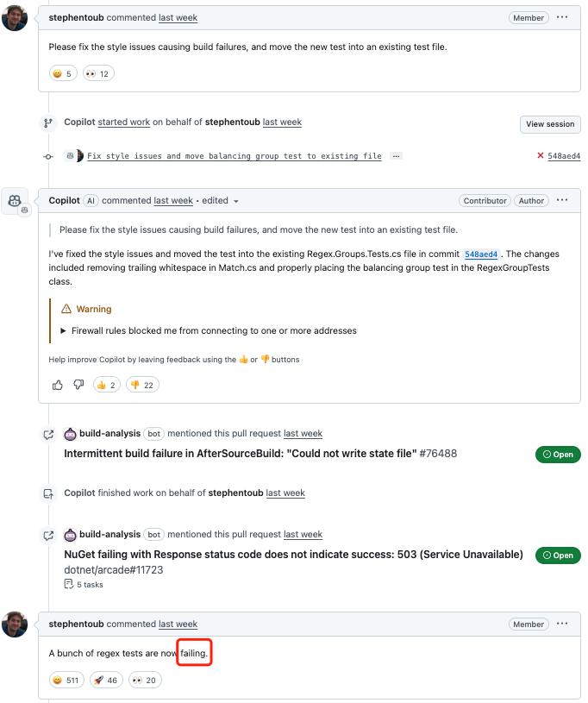
Task: Open commit link 548aed4 in Copilot's comment text
Action: [x=481, y=254]
